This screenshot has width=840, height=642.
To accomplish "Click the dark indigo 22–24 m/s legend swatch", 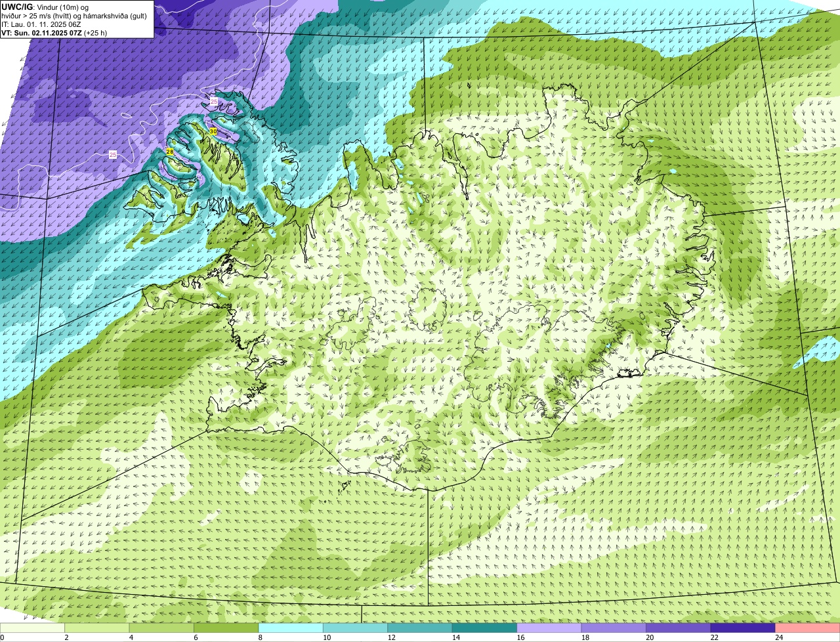I will click(x=743, y=628).
